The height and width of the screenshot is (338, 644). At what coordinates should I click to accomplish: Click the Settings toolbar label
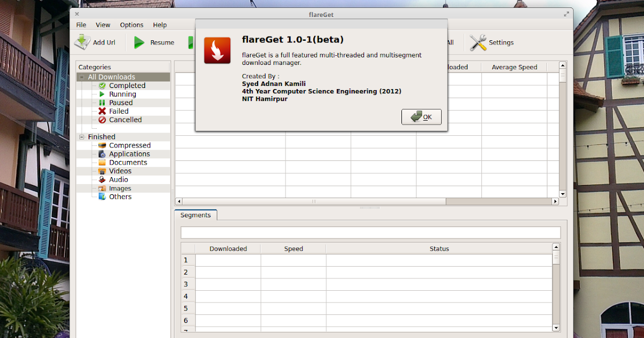tap(501, 42)
